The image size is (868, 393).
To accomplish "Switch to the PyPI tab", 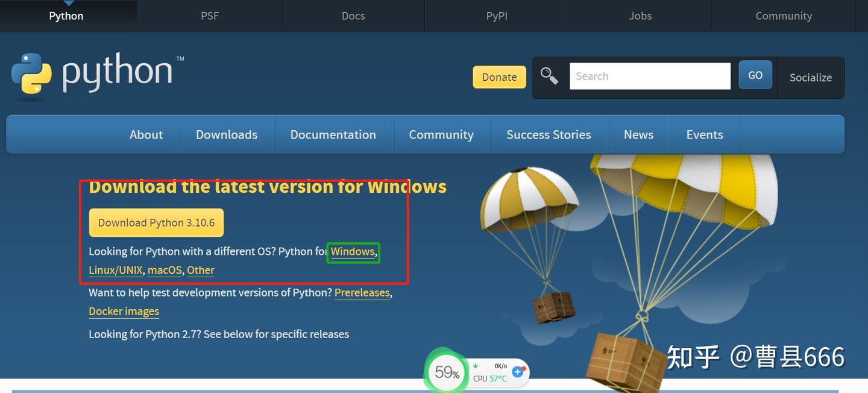I will pyautogui.click(x=496, y=16).
